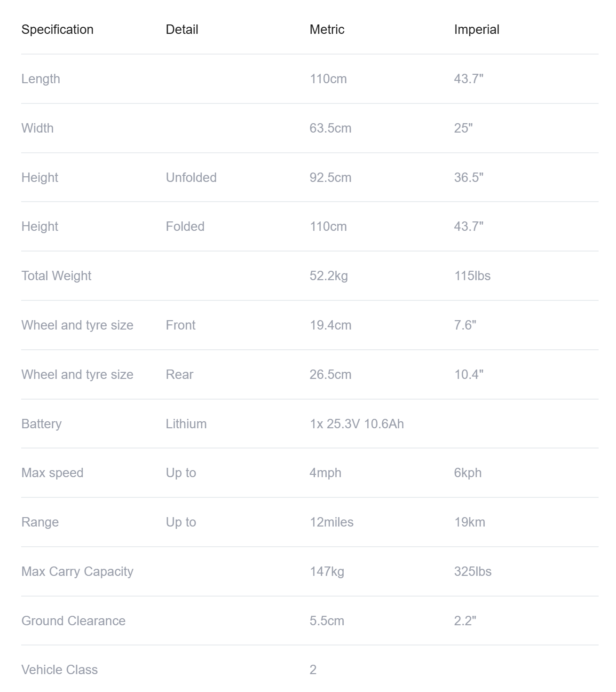Image resolution: width=616 pixels, height=692 pixels.
Task: Select the Metric column header
Action: click(327, 30)
